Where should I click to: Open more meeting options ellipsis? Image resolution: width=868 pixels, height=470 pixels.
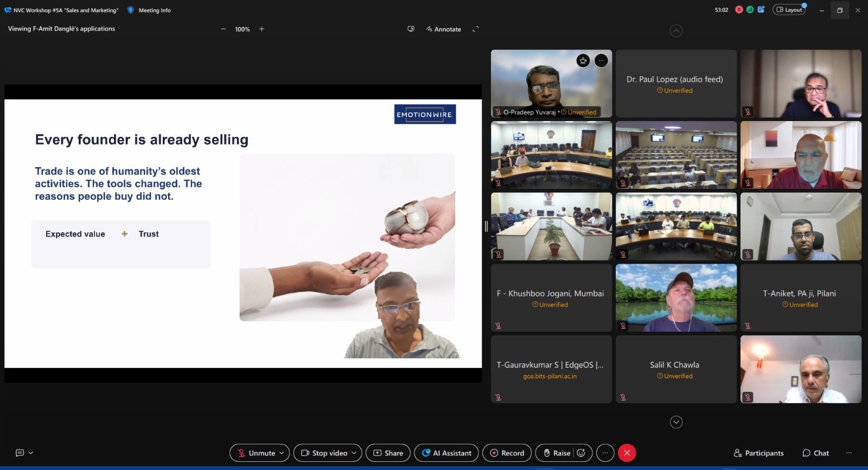(605, 453)
